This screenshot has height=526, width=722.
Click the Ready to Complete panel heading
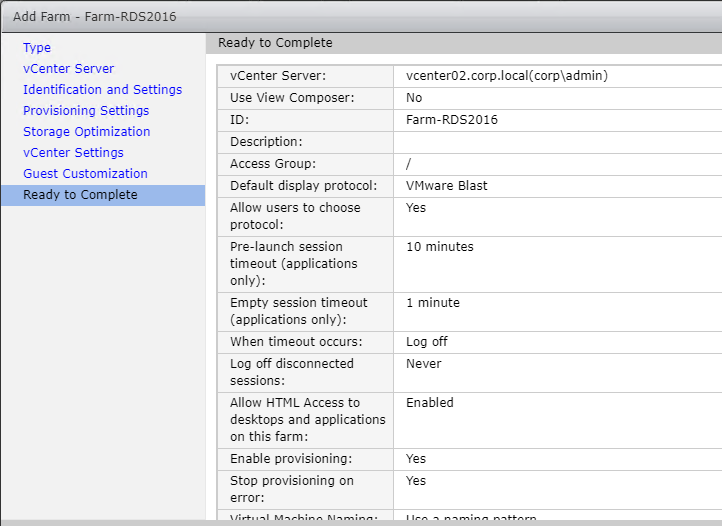click(275, 43)
